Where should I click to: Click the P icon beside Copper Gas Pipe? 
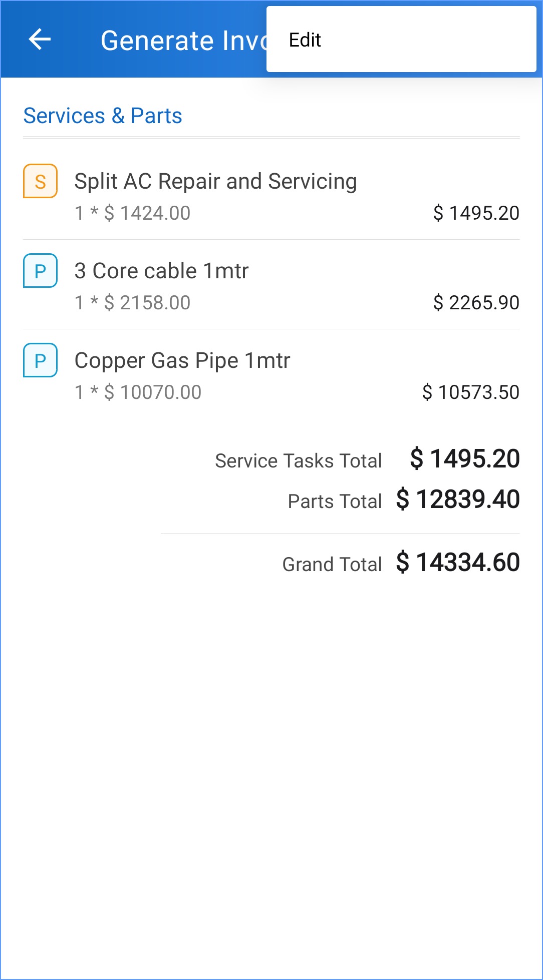(x=41, y=360)
